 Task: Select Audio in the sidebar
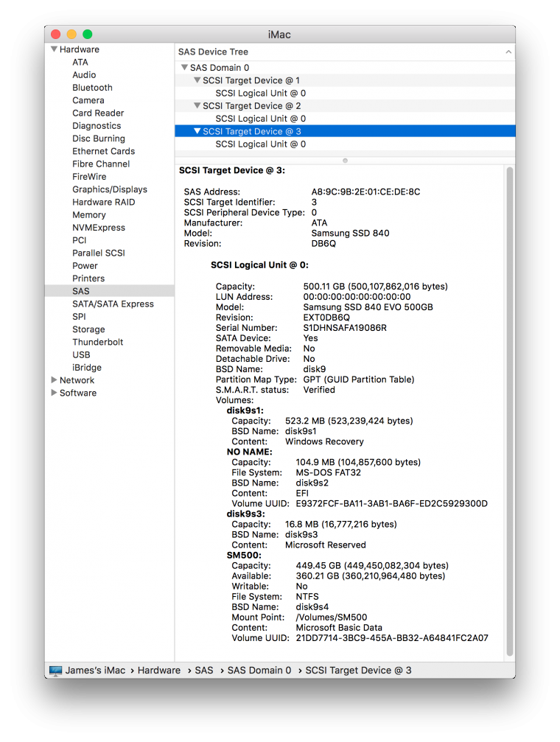tap(84, 74)
